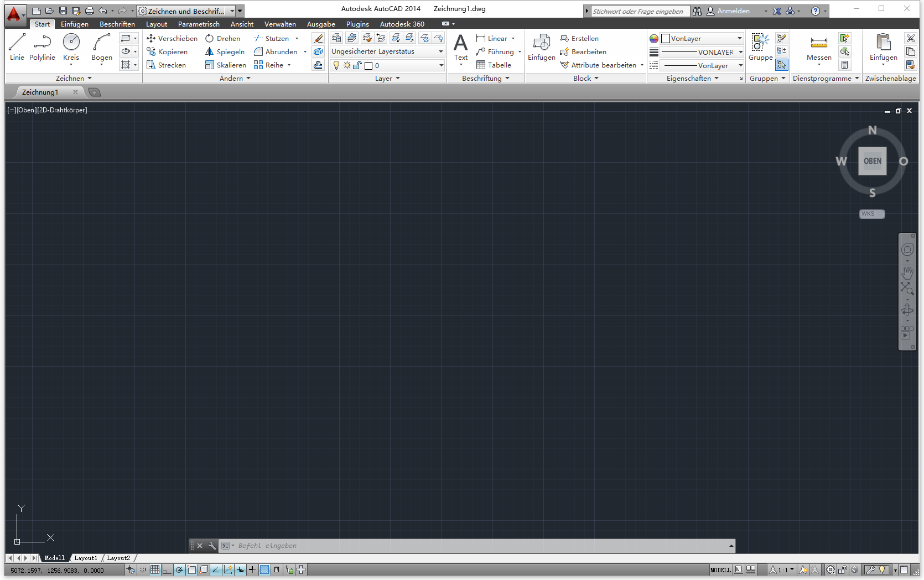Screen dimensions: 924x580
Task: Open the Einfügen ribbon tab
Action: coord(75,24)
